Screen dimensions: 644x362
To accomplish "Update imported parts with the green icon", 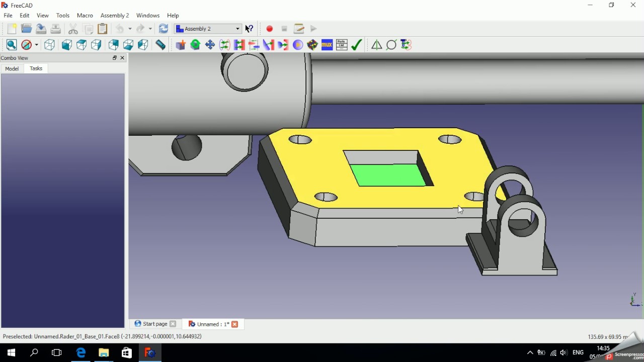I will tap(195, 45).
